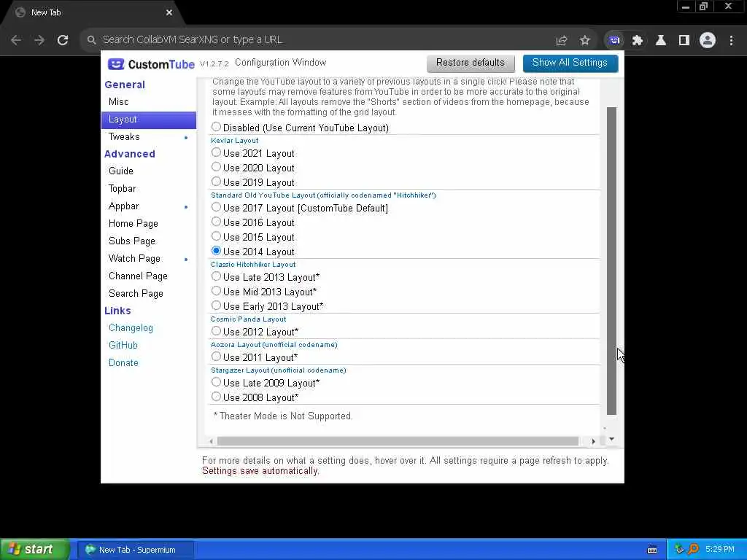Click the flask experiments icon

(661, 41)
